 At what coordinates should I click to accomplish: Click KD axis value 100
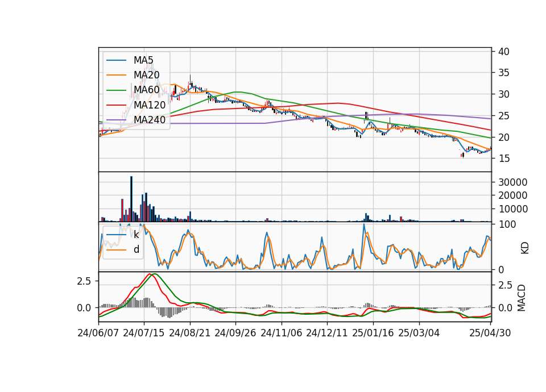(507, 224)
